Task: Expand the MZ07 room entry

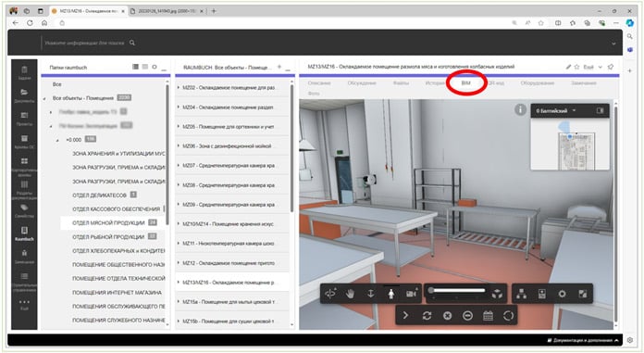Action: click(179, 166)
